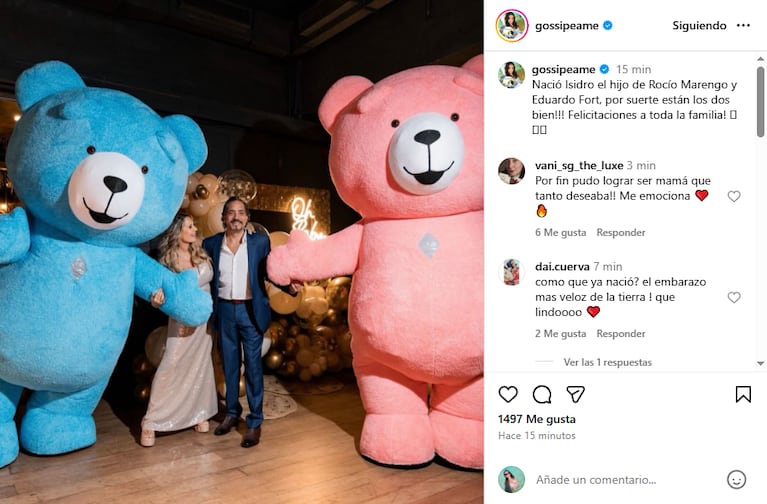Viewport: 767px width, 504px height.
Task: Click the comments scrollbar thumb
Action: click(x=760, y=102)
